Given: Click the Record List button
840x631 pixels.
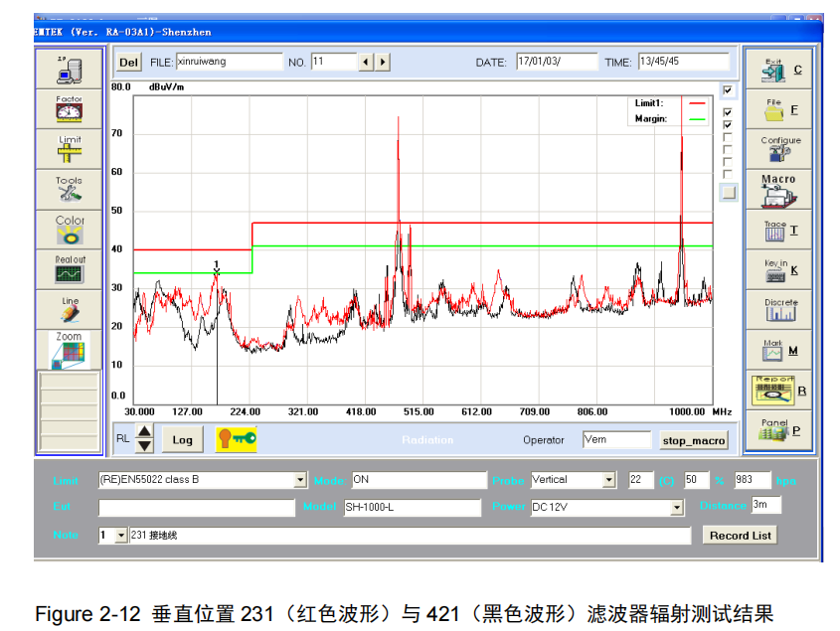Looking at the screenshot, I should click(x=741, y=536).
